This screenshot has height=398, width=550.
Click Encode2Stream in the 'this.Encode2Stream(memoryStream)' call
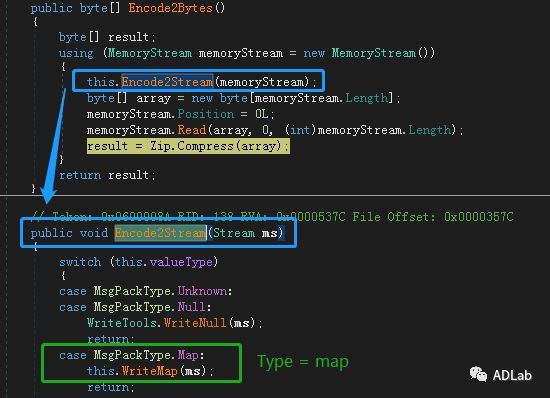pyautogui.click(x=167, y=82)
